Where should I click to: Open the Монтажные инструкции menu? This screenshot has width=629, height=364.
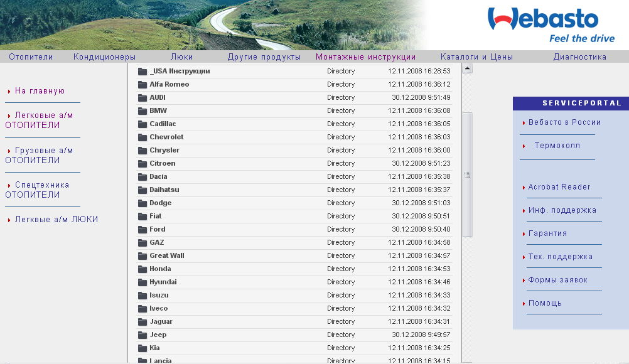pyautogui.click(x=365, y=57)
